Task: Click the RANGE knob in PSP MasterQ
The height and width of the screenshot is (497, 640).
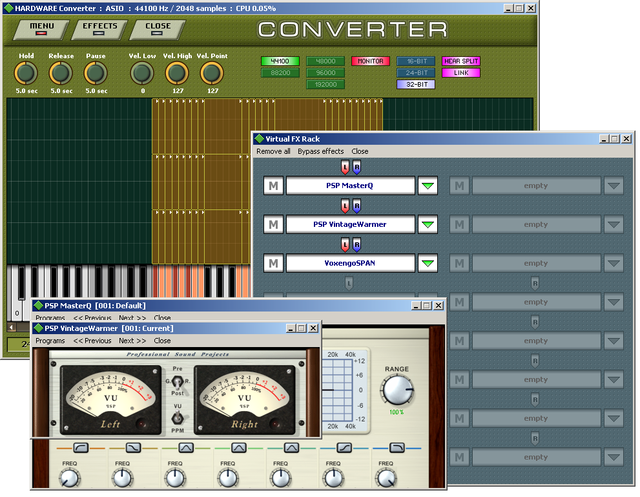Action: (396, 390)
